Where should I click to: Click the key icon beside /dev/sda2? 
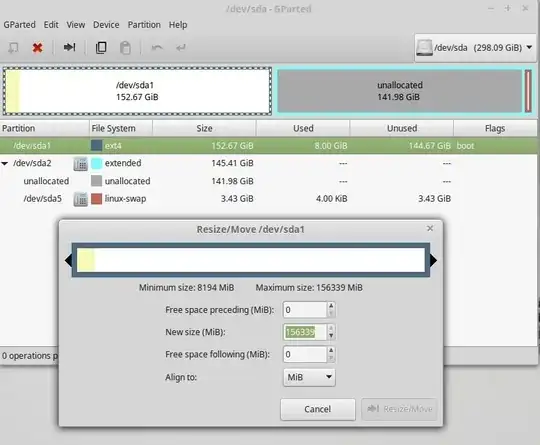coord(81,163)
